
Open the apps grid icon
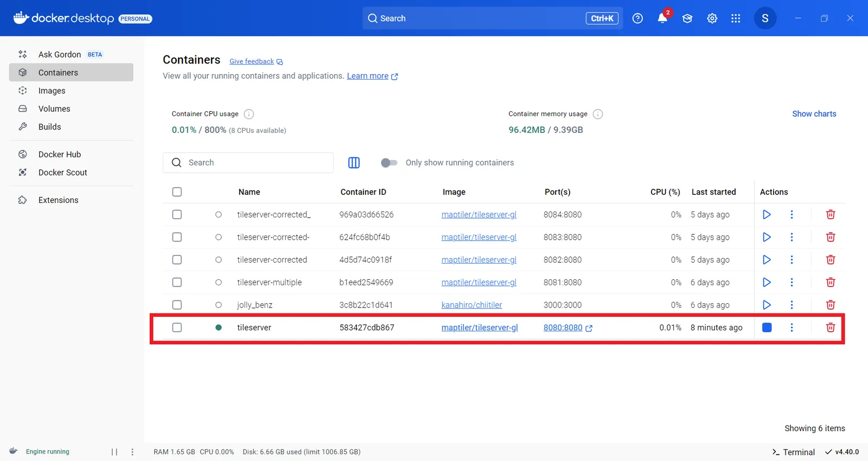[x=736, y=18]
